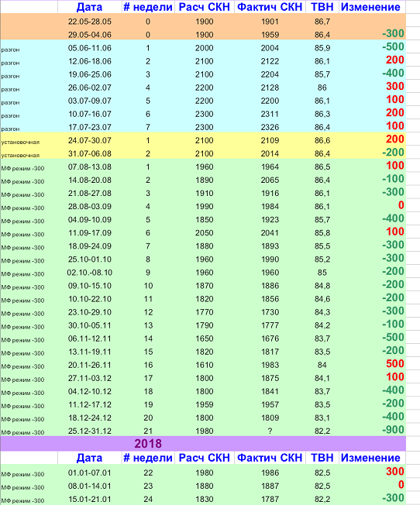Select the purple 2018 section banner
This screenshot has width=420, height=505.
click(203, 444)
